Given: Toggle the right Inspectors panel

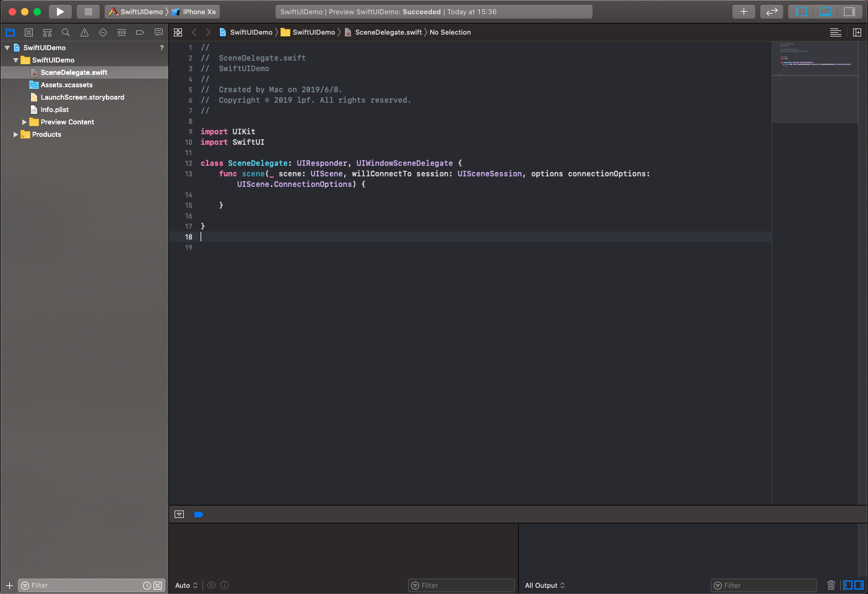Looking at the screenshot, I should click(x=849, y=12).
